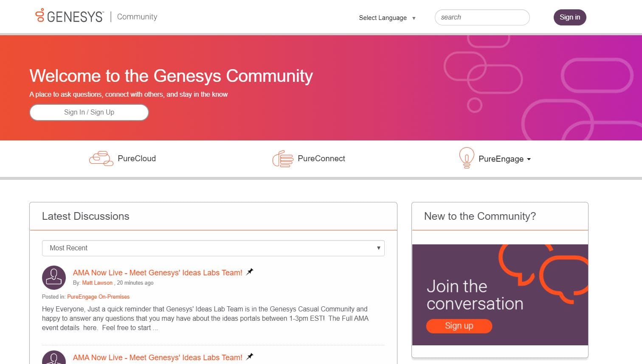Screen dimensions: 642x364
Task: Click the PureConnect hand icon
Action: pyautogui.click(x=283, y=159)
